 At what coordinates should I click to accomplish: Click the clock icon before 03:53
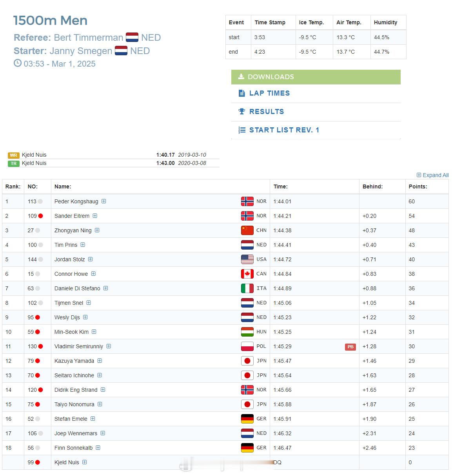(x=18, y=63)
